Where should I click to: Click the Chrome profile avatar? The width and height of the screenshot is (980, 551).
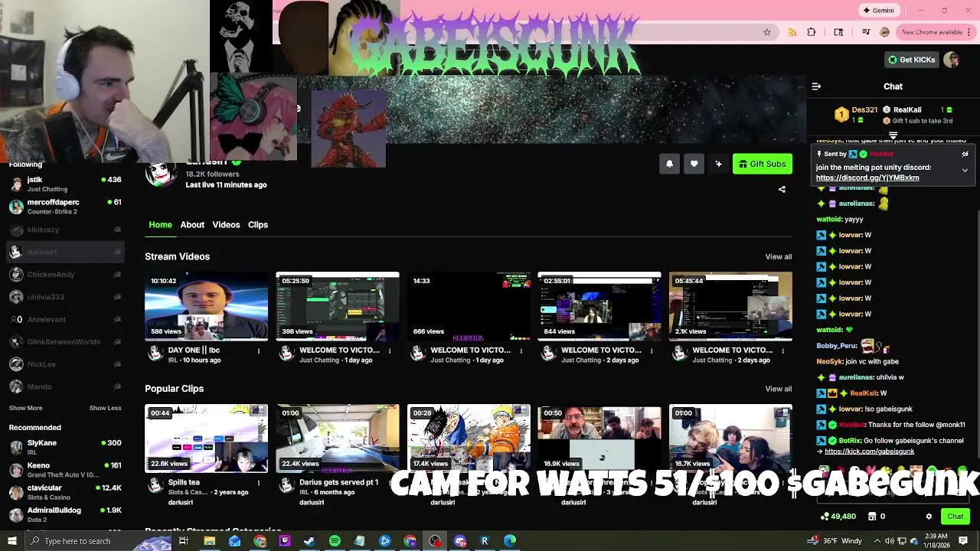[x=885, y=32]
